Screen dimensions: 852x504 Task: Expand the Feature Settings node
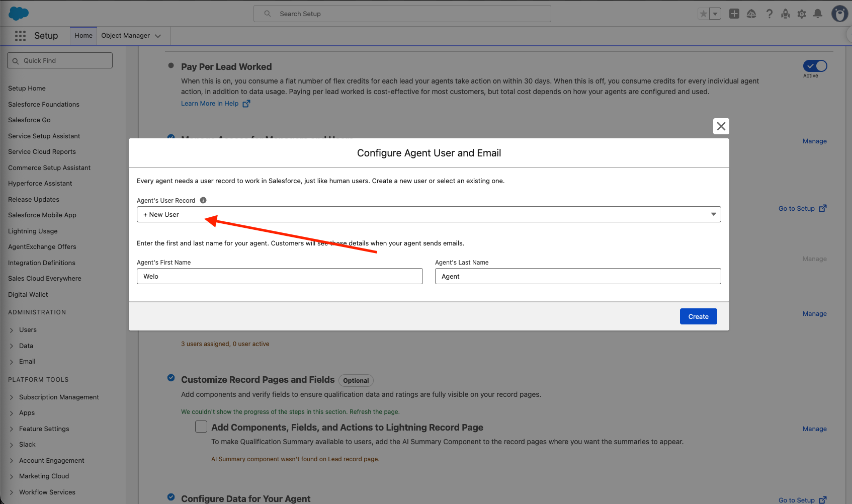click(x=12, y=430)
